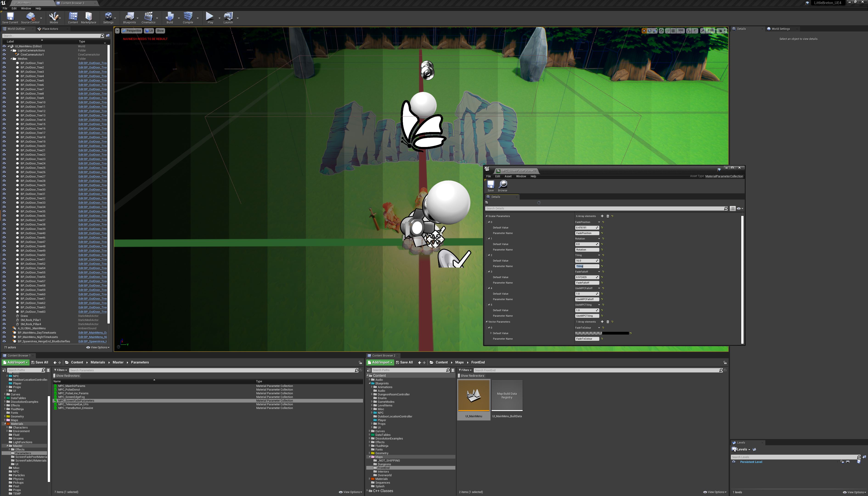Click Save Current in the main toolbar
Screen dimensions: 868x496
click(10, 18)
